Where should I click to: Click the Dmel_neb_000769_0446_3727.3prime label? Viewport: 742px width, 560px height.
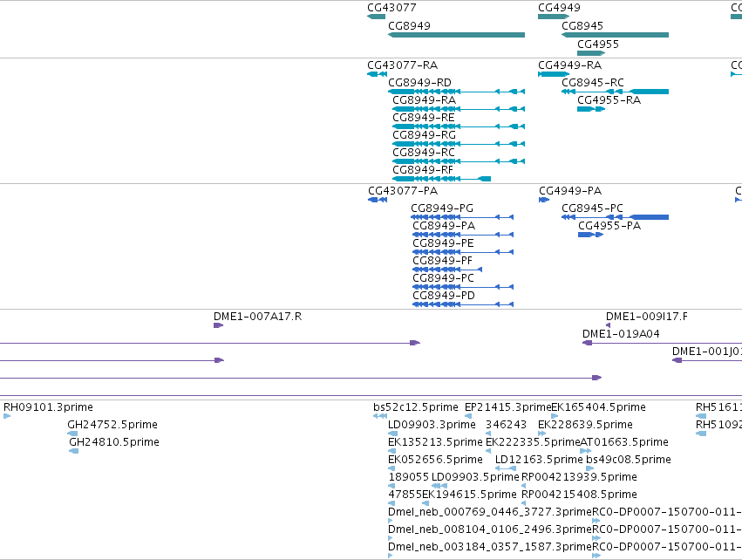[490, 512]
